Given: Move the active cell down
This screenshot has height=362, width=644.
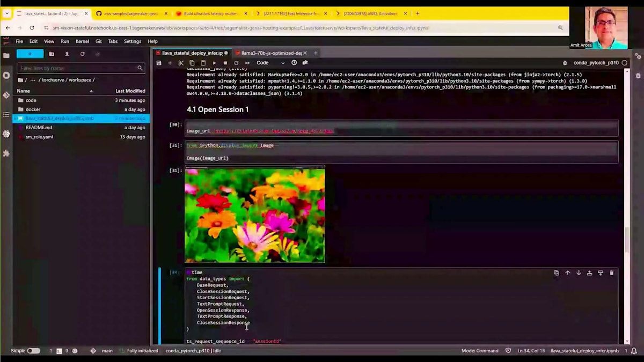Looking at the screenshot, I should (x=579, y=273).
